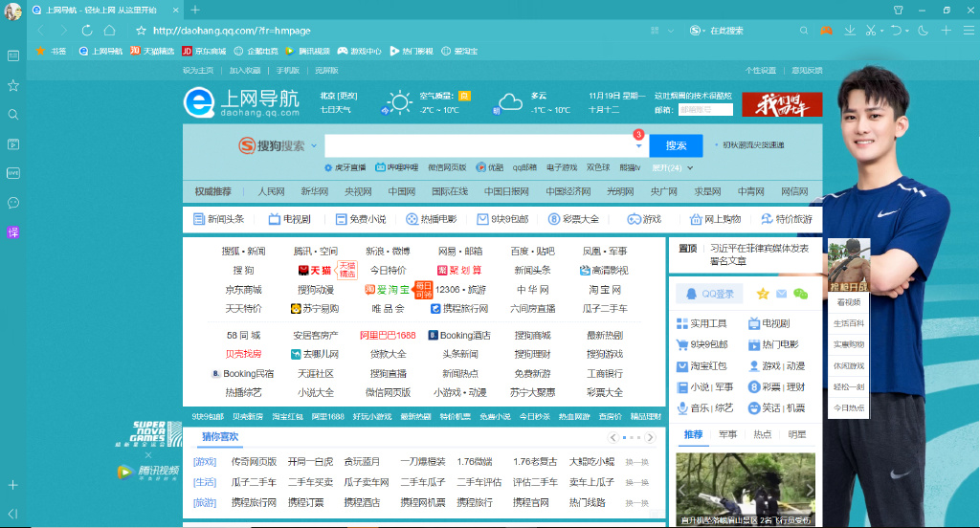Reload the page with refresh icon
The height and width of the screenshot is (528, 980).
click(x=87, y=30)
